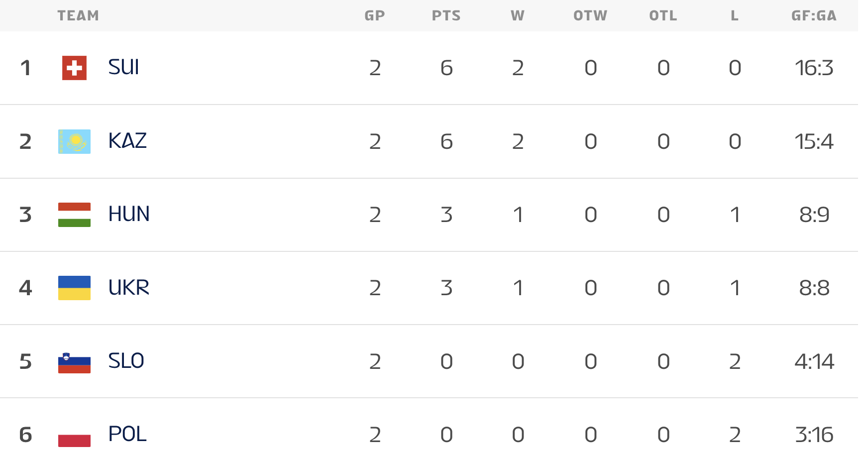Click the Switzerland flag icon

point(74,68)
